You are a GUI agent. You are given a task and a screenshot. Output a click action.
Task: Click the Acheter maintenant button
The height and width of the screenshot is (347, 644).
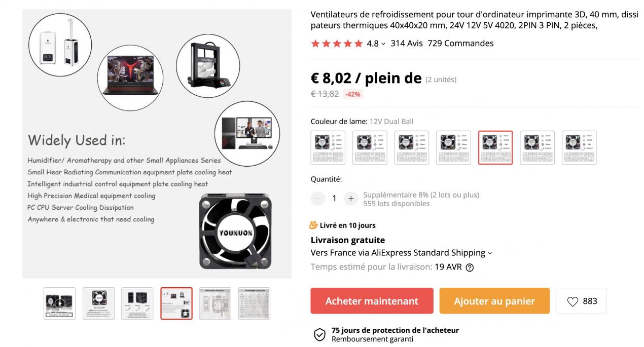tap(372, 301)
